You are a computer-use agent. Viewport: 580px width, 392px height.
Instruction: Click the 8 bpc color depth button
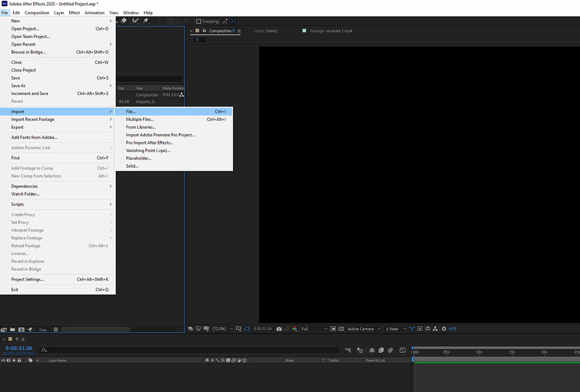pyautogui.click(x=43, y=330)
